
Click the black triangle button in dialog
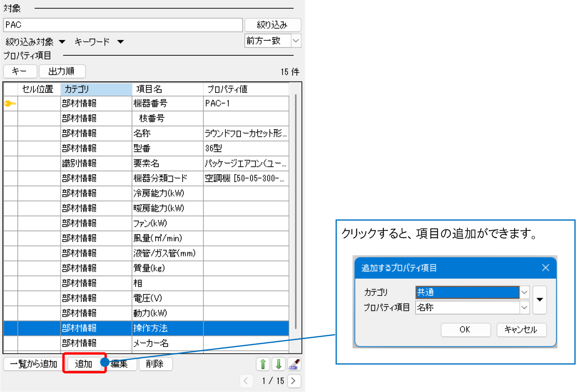[539, 300]
